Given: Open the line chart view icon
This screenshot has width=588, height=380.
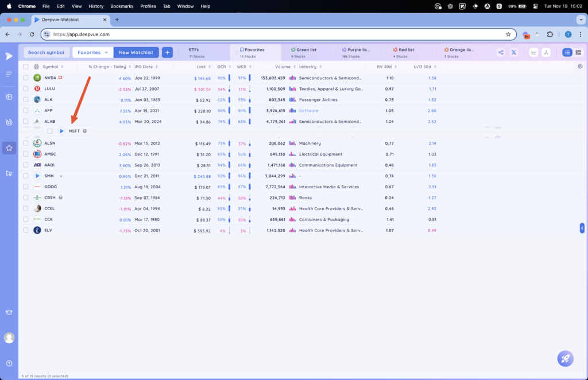Looking at the screenshot, I should [533, 52].
